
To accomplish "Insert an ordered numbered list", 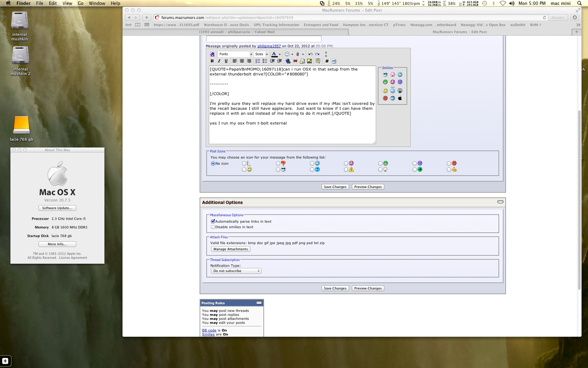I will tap(258, 61).
